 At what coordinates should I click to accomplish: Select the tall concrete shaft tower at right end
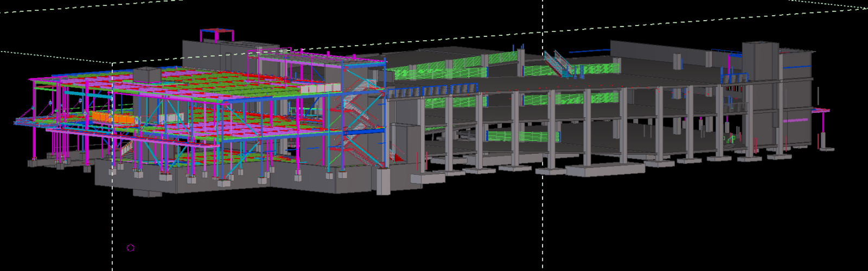point(760,61)
